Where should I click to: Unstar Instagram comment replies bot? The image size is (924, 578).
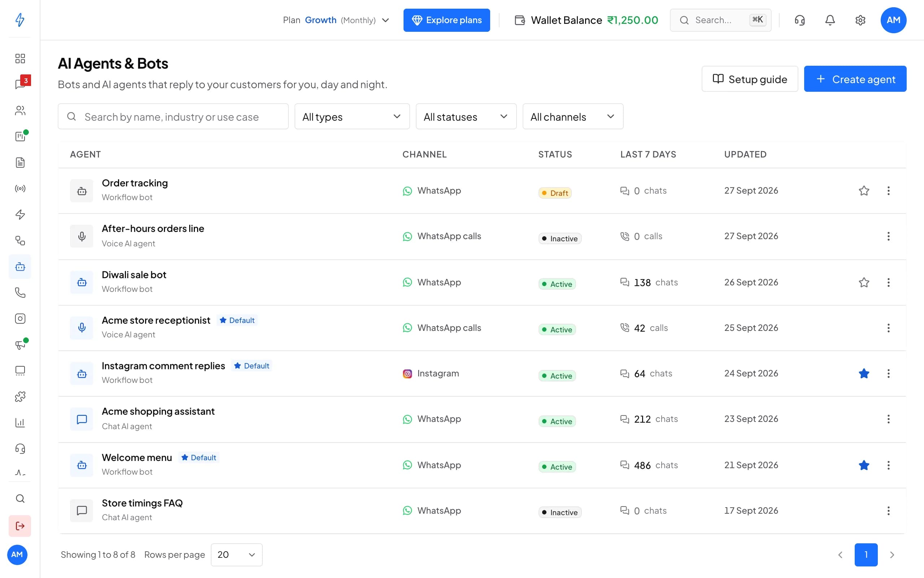click(864, 374)
